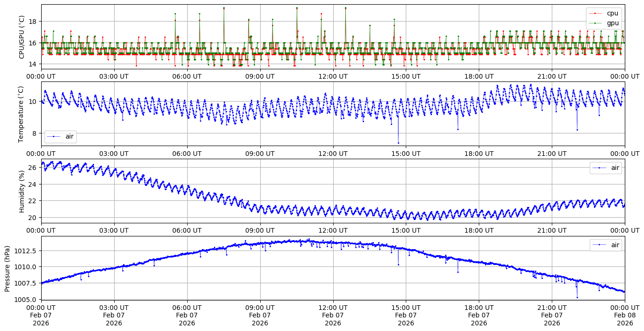
Task: Click the lowest pressure dip point near 22:00 UT
Action: [577, 297]
